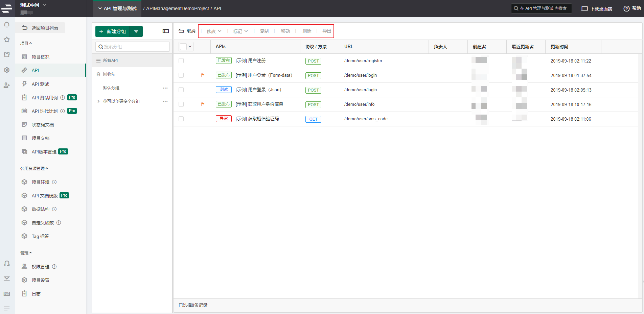Click the info icon next to 项目环境
Image resolution: width=644 pixels, height=314 pixels.
(54, 182)
